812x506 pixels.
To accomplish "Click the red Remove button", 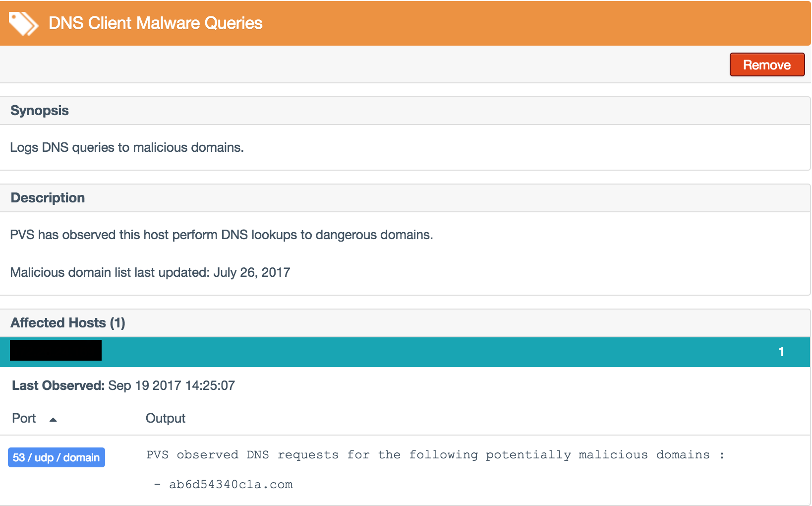I will click(767, 65).
